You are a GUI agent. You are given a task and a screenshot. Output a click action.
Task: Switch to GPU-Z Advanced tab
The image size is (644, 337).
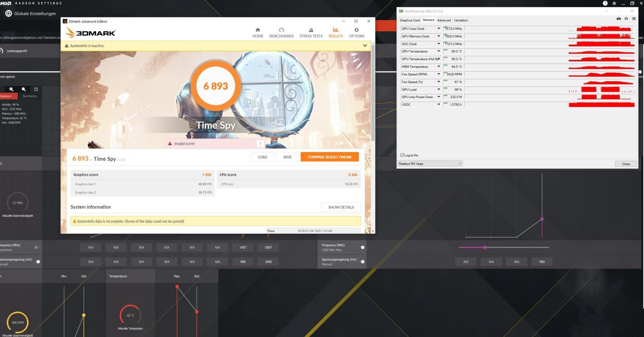(444, 20)
